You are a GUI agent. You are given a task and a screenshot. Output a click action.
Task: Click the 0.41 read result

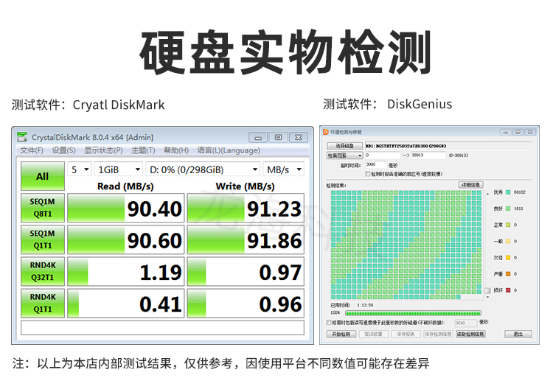point(126,303)
